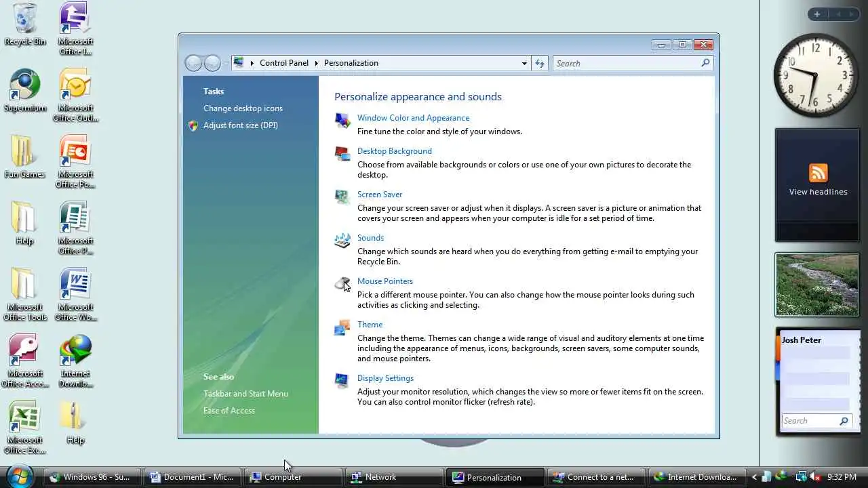Open Taskbar and Start Menu link
Viewport: 868px width, 488px height.
(x=245, y=394)
